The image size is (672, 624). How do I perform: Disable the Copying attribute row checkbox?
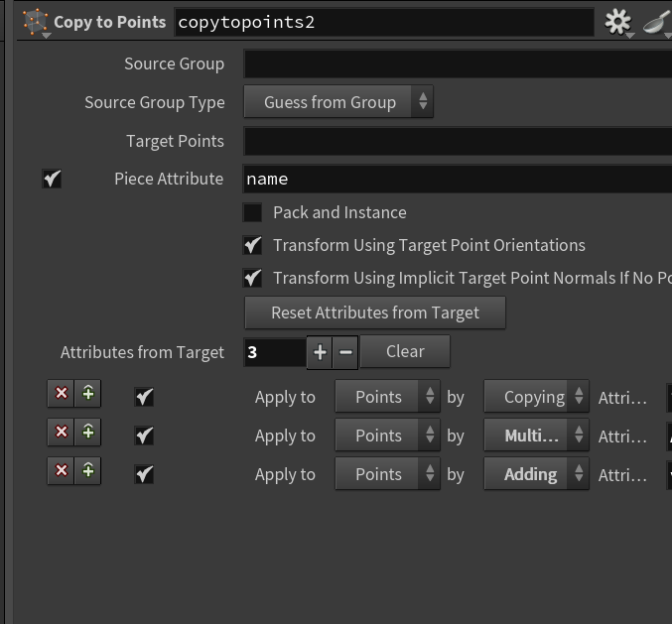[x=144, y=397]
